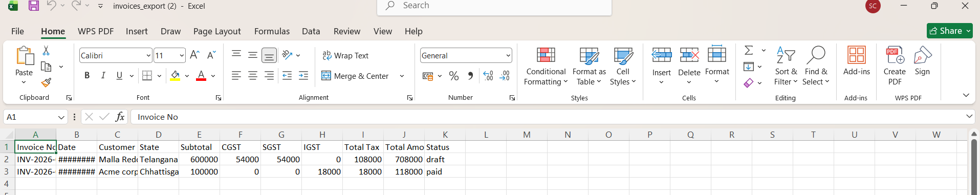
Task: Set Top Align vertical alignment
Action: pyautogui.click(x=236, y=54)
